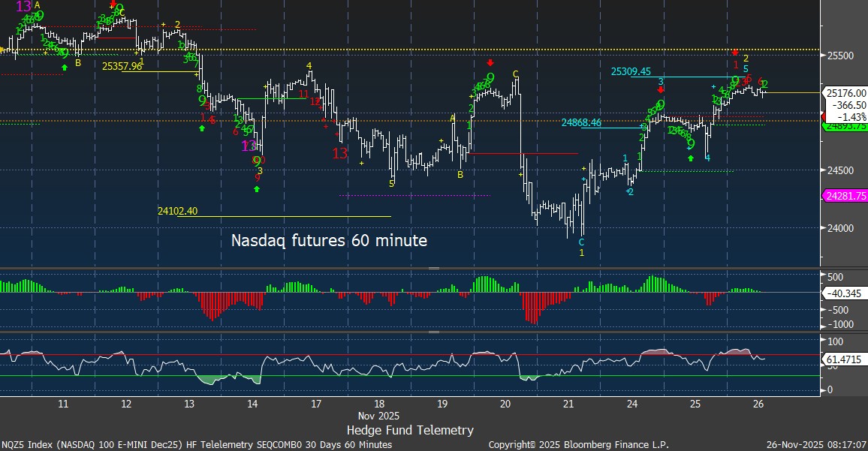Click the large red 13 countdown marker
The height and width of the screenshot is (451, 868).
click(x=340, y=153)
